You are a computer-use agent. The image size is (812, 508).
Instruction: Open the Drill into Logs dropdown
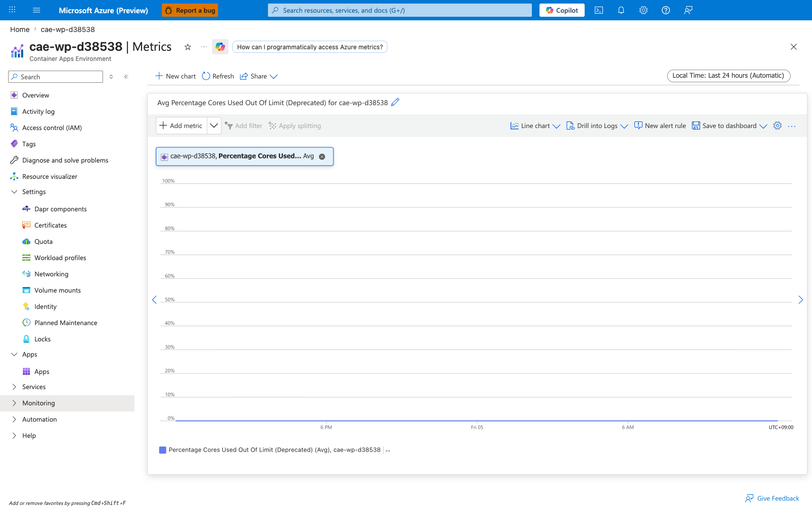click(597, 126)
